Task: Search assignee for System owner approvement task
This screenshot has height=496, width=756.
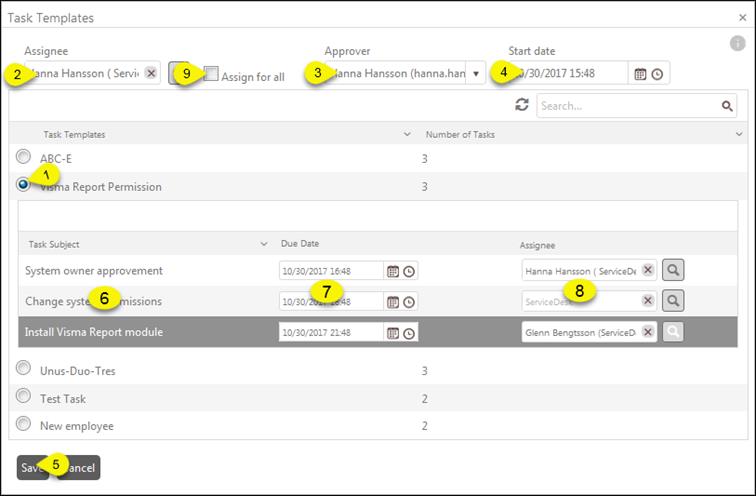Action: pyautogui.click(x=674, y=270)
